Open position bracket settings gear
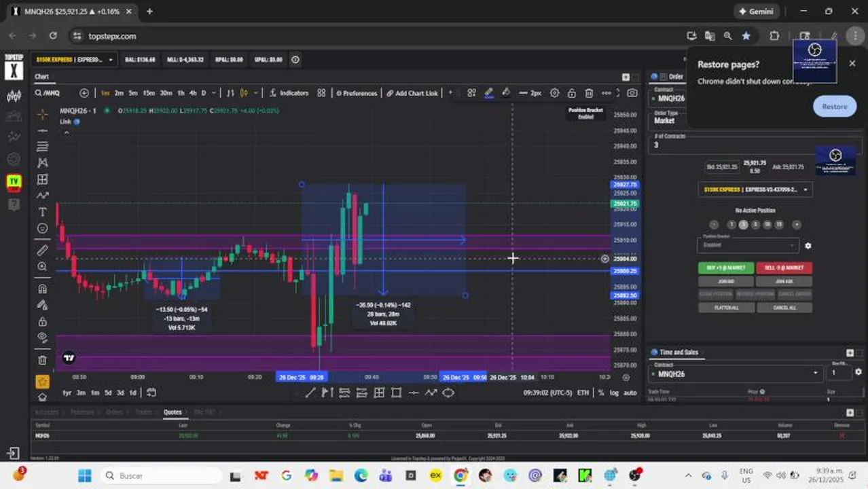The image size is (868, 489). (808, 246)
